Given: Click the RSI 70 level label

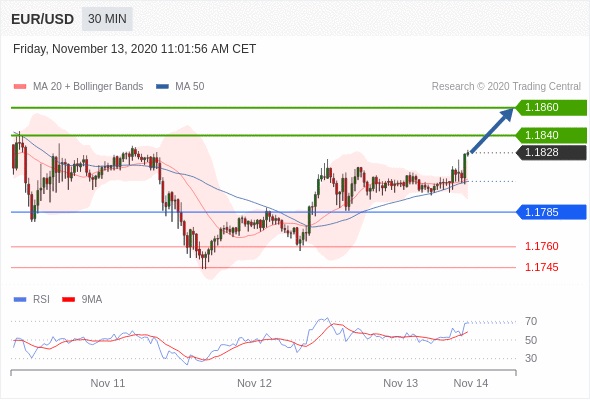Looking at the screenshot, I should pos(531,321).
